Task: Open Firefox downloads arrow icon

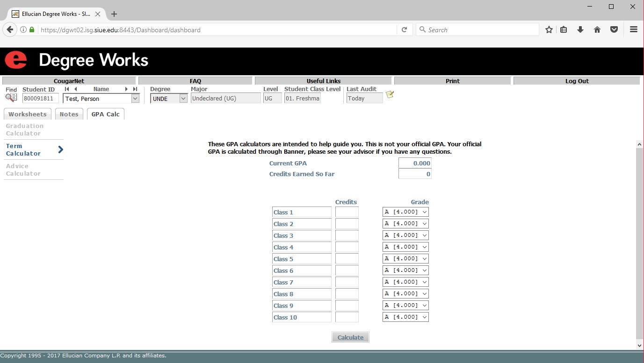Action: (580, 30)
